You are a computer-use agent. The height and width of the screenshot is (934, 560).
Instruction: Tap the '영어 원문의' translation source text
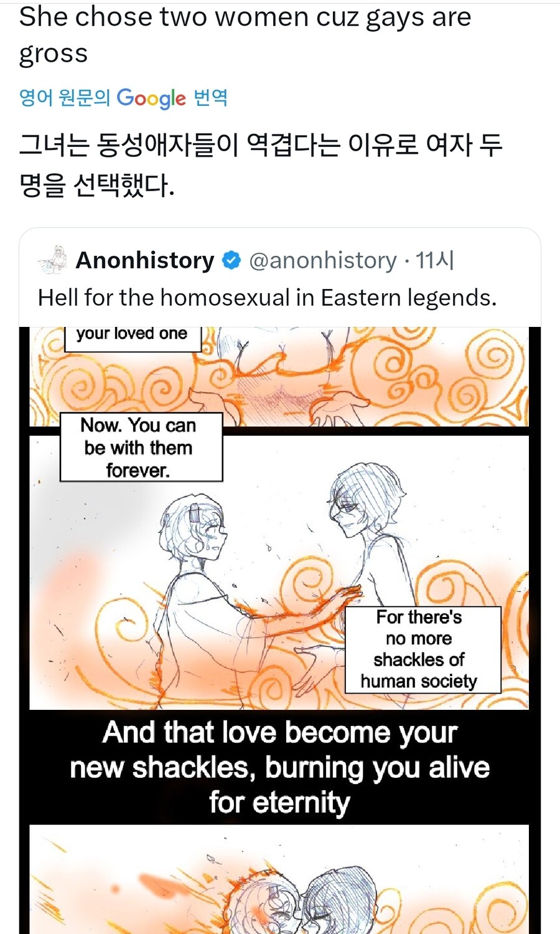click(x=64, y=98)
